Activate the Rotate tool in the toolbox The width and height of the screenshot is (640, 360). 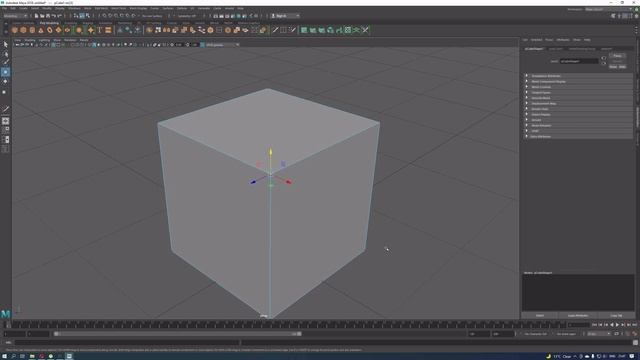click(x=5, y=82)
